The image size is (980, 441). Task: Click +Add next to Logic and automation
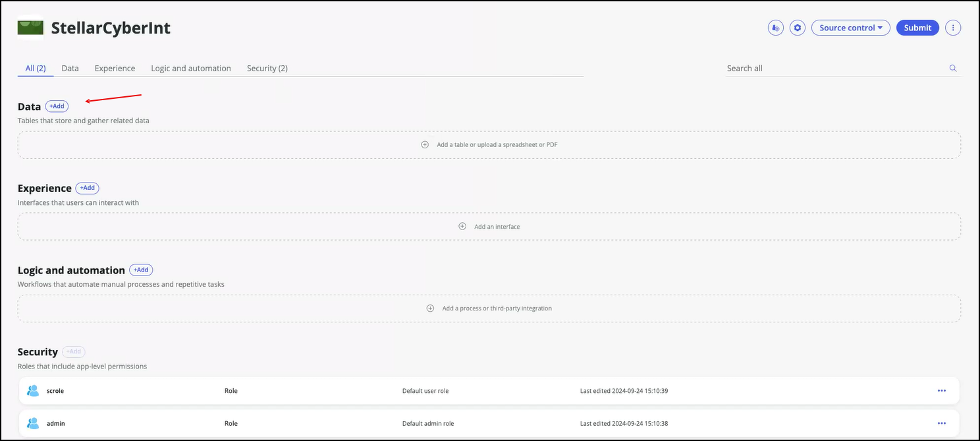141,270
